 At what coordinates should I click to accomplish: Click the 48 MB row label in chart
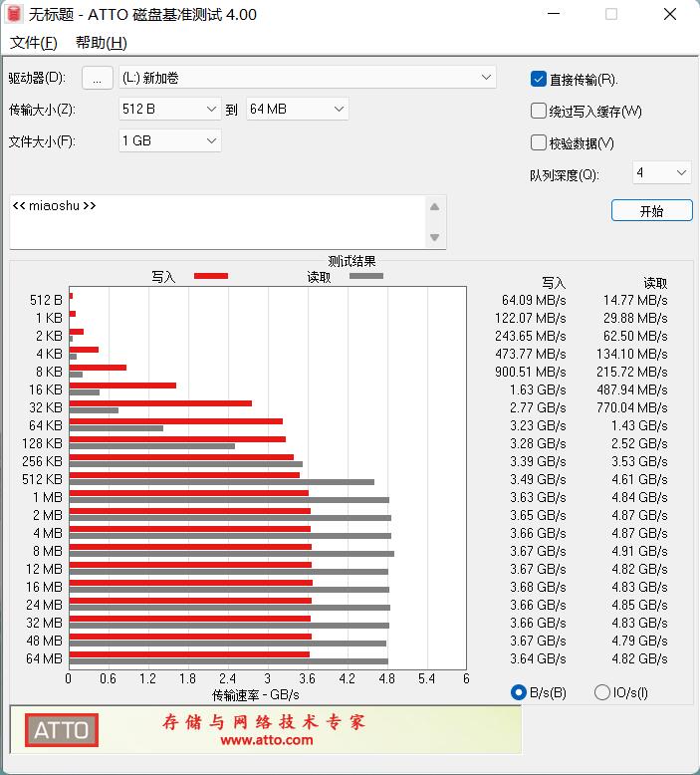pyautogui.click(x=45, y=641)
